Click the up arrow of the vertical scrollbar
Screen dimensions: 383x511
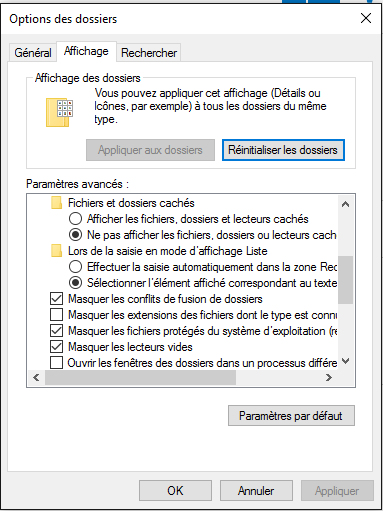346,204
